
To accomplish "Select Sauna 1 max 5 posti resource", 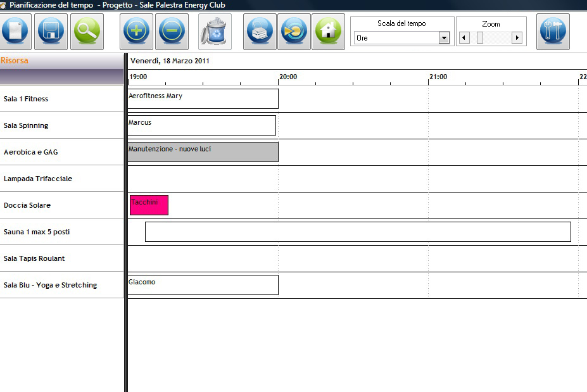I will point(62,232).
